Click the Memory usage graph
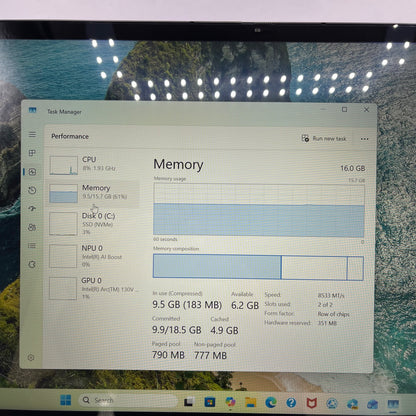 [x=259, y=210]
